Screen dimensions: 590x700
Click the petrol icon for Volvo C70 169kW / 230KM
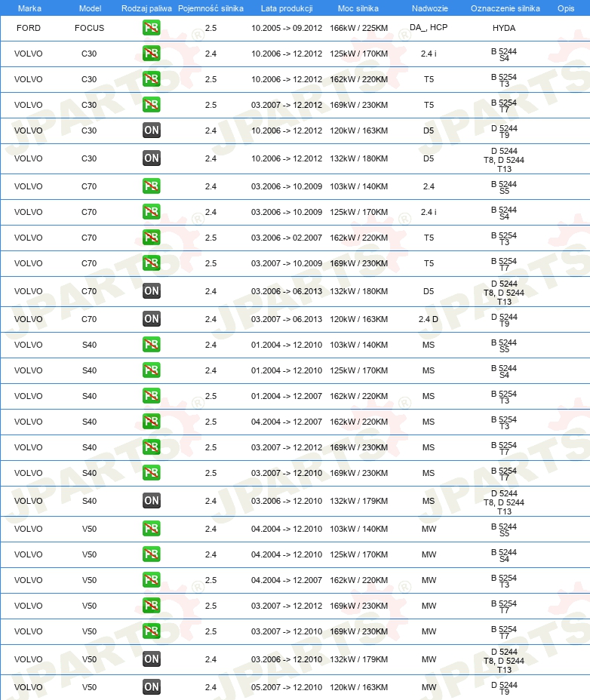(x=152, y=263)
